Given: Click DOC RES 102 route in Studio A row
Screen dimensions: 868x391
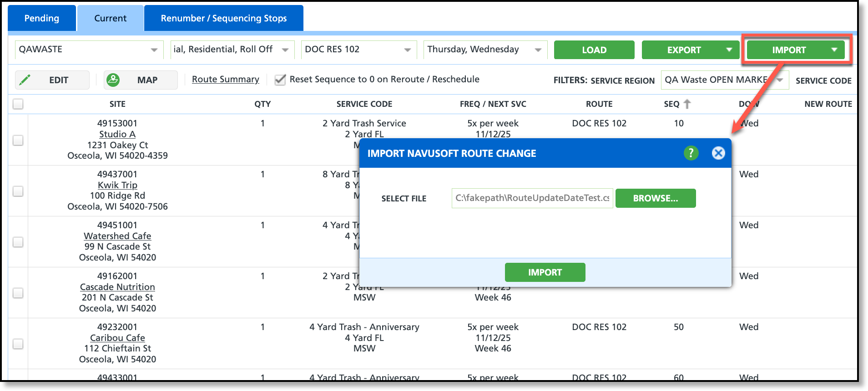Looking at the screenshot, I should [x=599, y=123].
